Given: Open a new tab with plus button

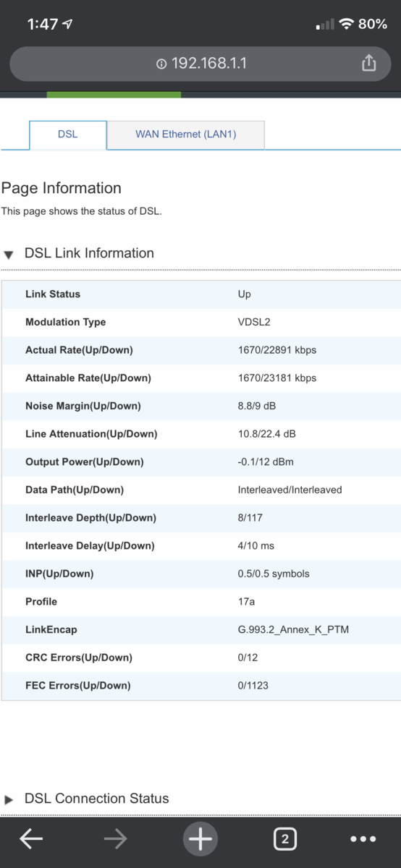Looking at the screenshot, I should point(200,839).
